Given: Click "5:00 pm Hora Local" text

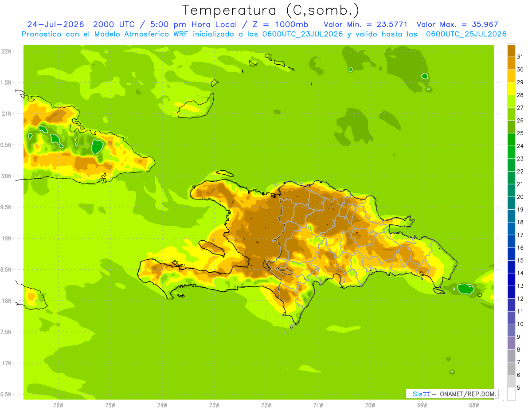Looking at the screenshot, I should click(x=192, y=24).
